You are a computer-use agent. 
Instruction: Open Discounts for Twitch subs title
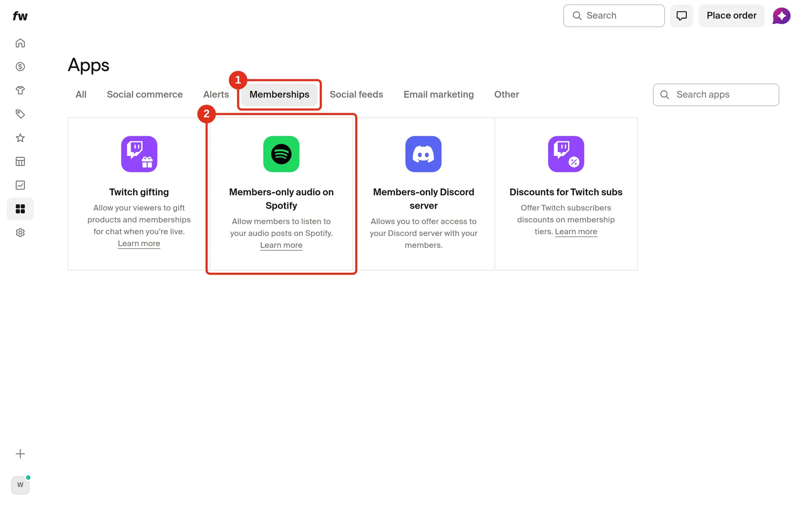pos(566,192)
